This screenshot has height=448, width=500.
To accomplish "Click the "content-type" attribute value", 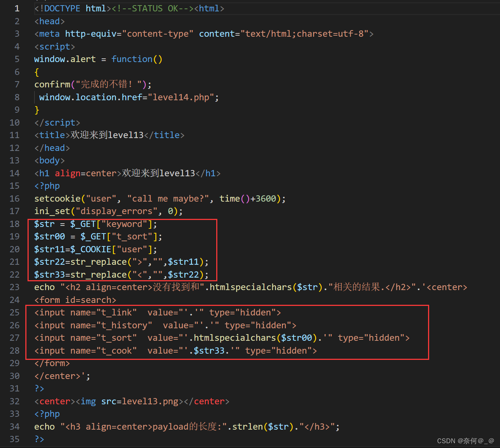I will click(158, 34).
